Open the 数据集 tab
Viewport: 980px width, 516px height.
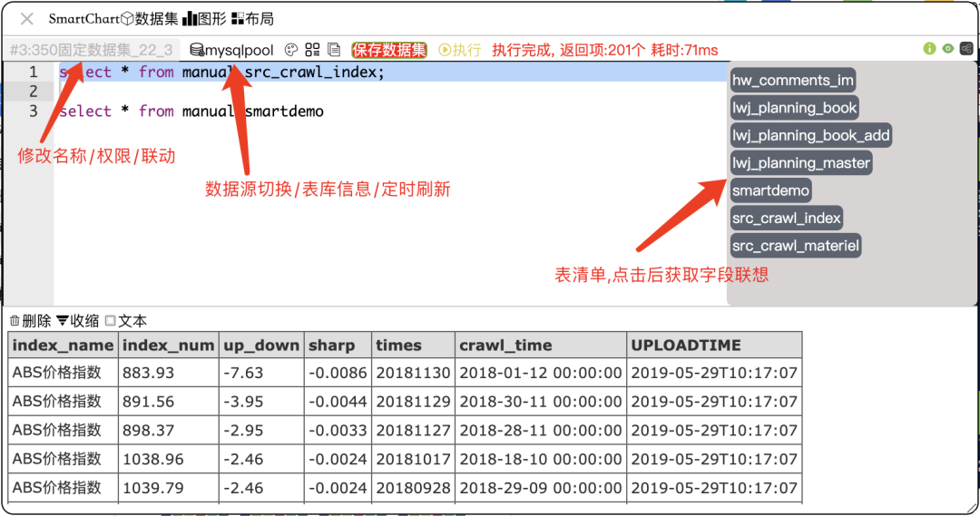[x=150, y=19]
